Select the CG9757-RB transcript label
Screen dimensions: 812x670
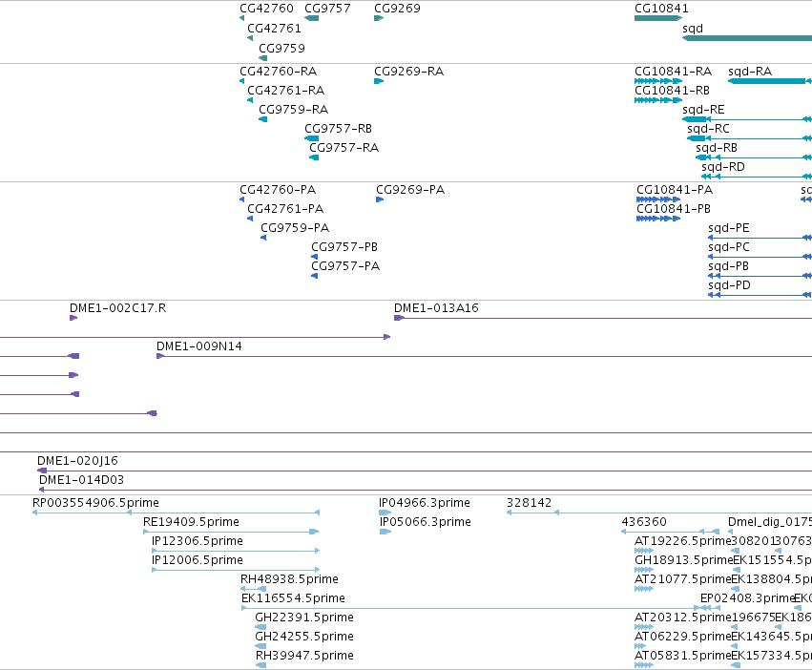tap(338, 129)
